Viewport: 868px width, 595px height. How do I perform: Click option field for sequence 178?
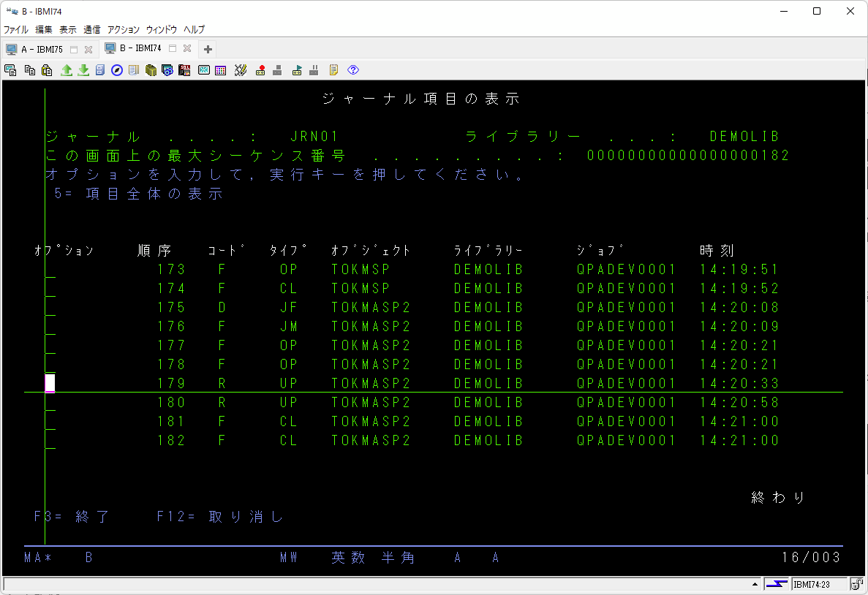pyautogui.click(x=50, y=364)
